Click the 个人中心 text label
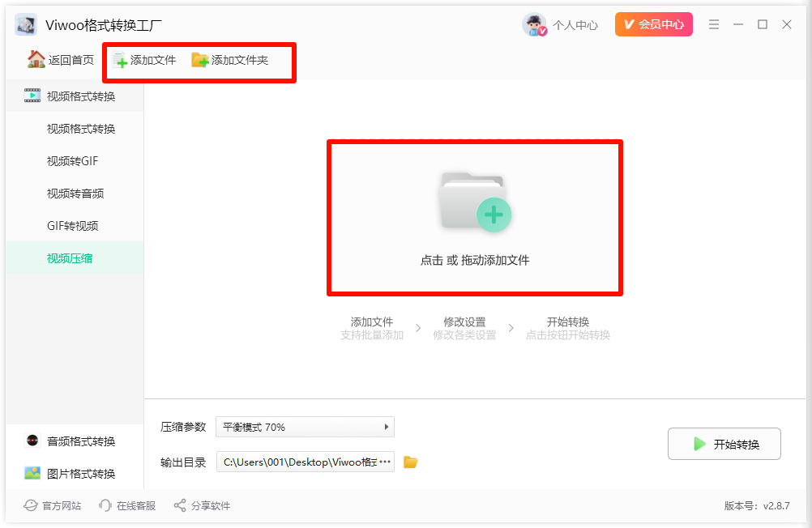812x528 pixels. tap(575, 25)
